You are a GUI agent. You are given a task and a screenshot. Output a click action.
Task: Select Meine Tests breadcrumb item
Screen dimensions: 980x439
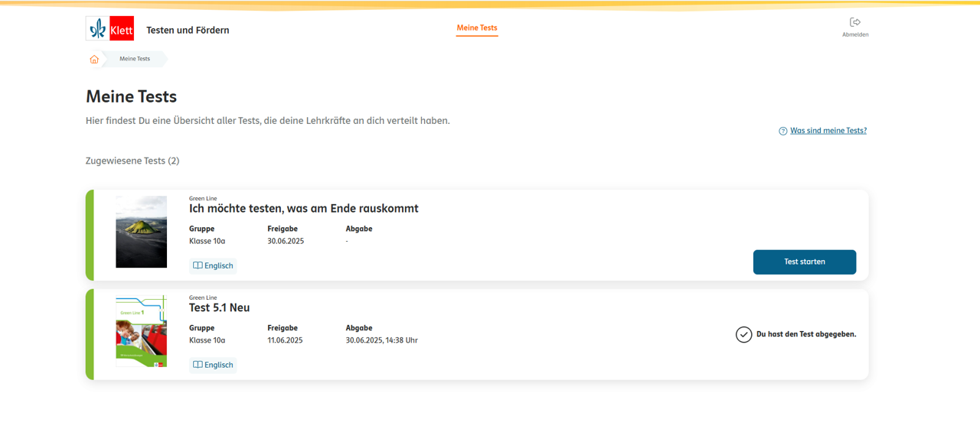(135, 59)
